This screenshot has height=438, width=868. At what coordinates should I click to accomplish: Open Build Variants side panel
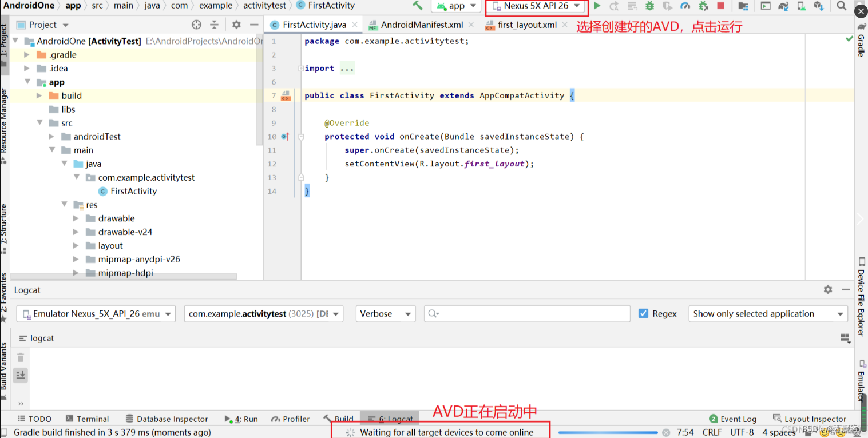click(4, 371)
